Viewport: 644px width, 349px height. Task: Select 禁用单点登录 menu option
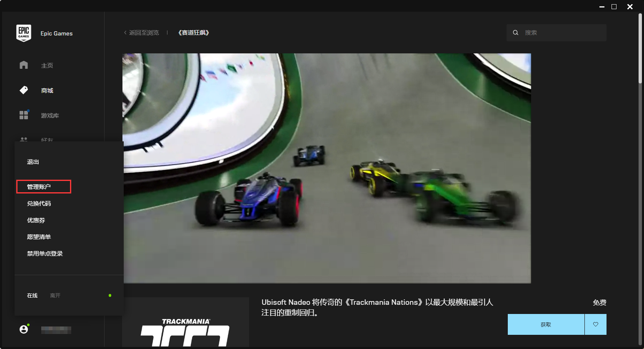click(45, 254)
